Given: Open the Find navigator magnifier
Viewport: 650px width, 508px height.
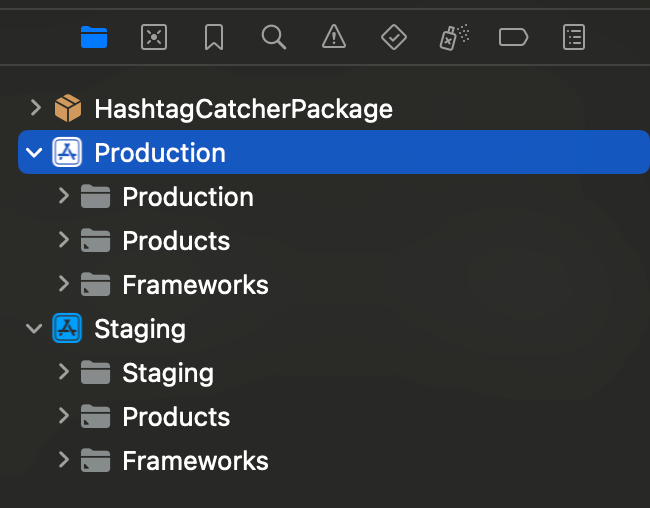Looking at the screenshot, I should click(x=274, y=37).
